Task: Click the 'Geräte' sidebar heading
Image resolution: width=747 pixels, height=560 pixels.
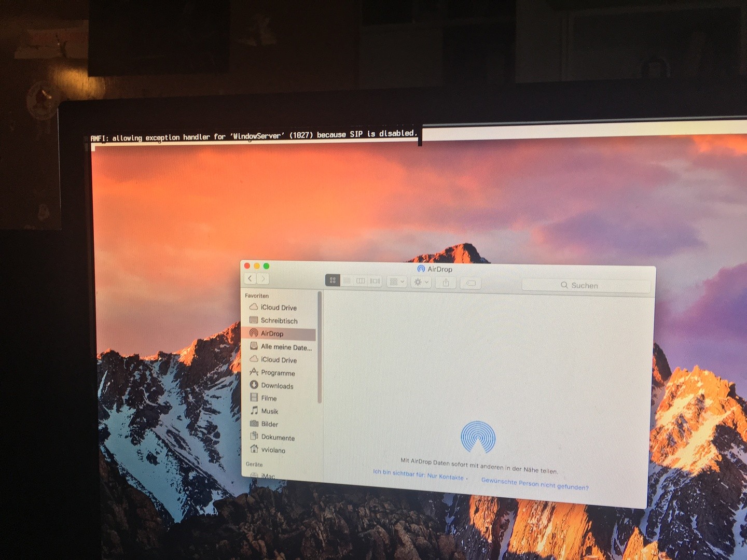Action: click(254, 464)
